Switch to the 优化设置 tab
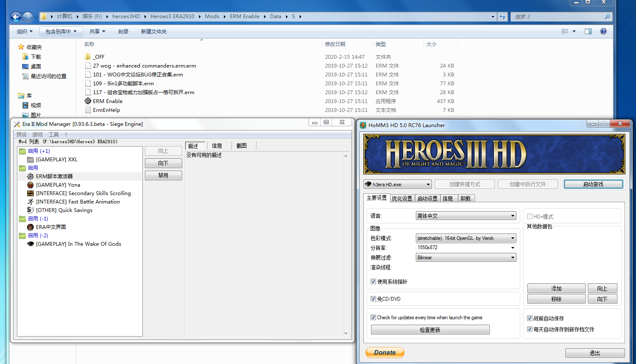This screenshot has height=364, width=636. coord(401,198)
